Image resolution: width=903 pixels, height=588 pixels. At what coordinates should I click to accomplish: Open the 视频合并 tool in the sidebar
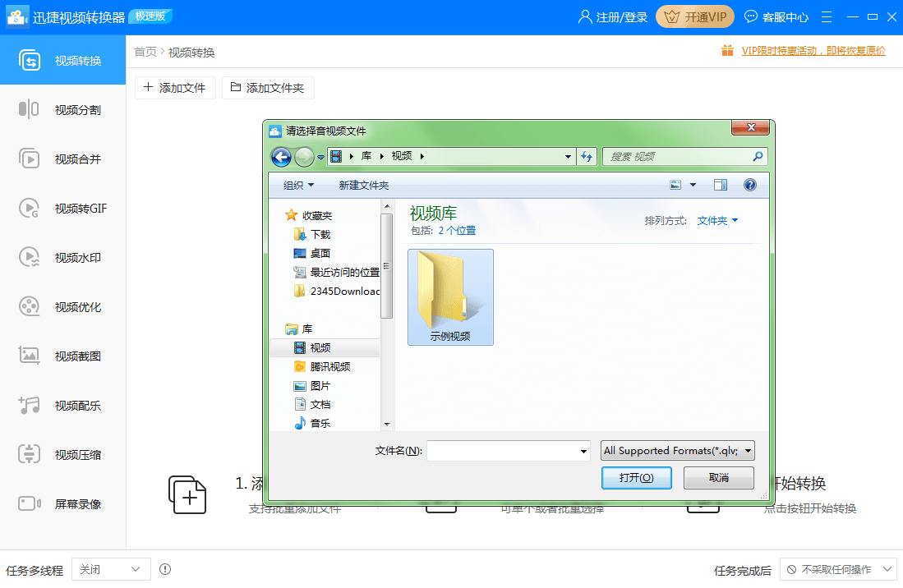click(x=62, y=158)
